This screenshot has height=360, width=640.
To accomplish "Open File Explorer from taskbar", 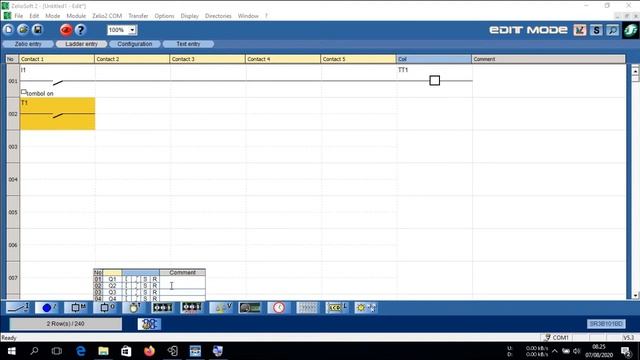I will point(104,351).
